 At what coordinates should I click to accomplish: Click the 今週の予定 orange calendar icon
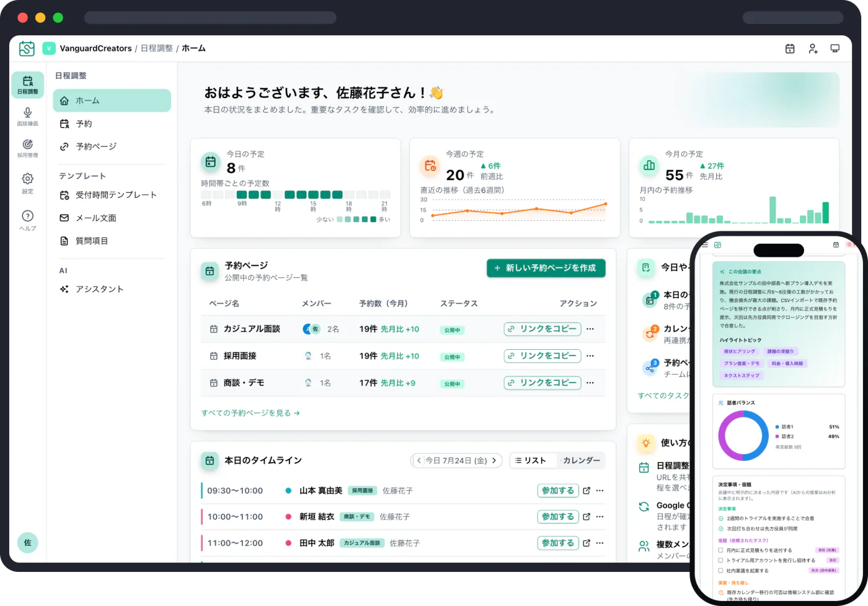(430, 166)
